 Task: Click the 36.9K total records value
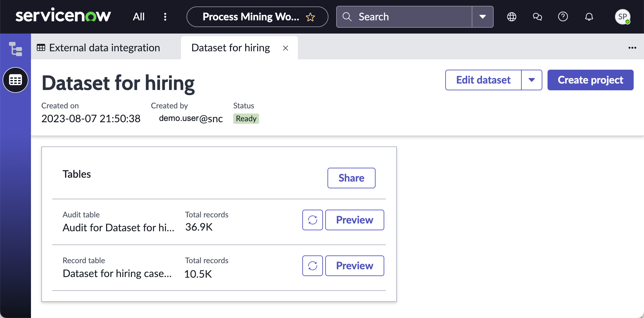[199, 227]
